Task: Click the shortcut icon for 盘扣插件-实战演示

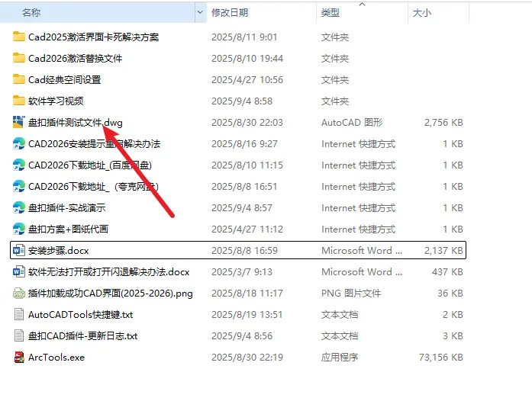Action: click(18, 207)
